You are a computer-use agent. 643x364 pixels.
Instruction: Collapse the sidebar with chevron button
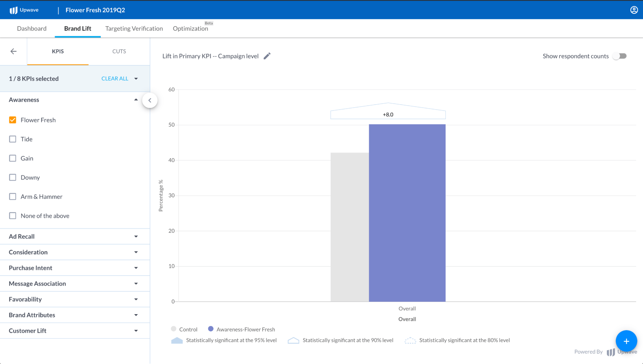click(x=150, y=100)
